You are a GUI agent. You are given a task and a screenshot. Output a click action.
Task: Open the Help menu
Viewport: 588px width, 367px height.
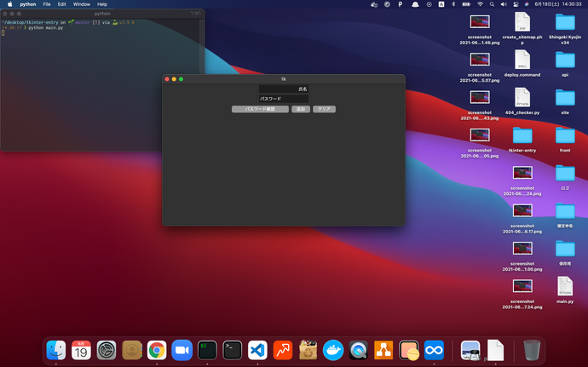102,4
